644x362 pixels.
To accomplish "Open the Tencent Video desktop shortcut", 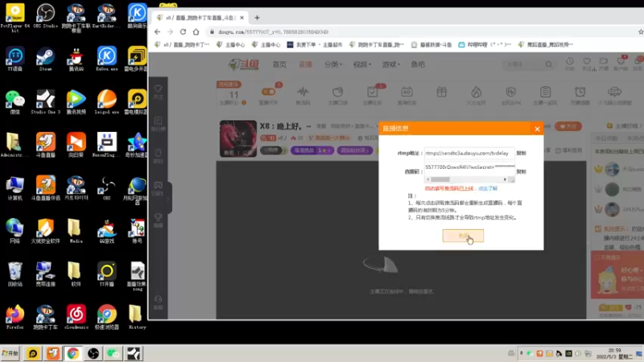I will [x=76, y=102].
